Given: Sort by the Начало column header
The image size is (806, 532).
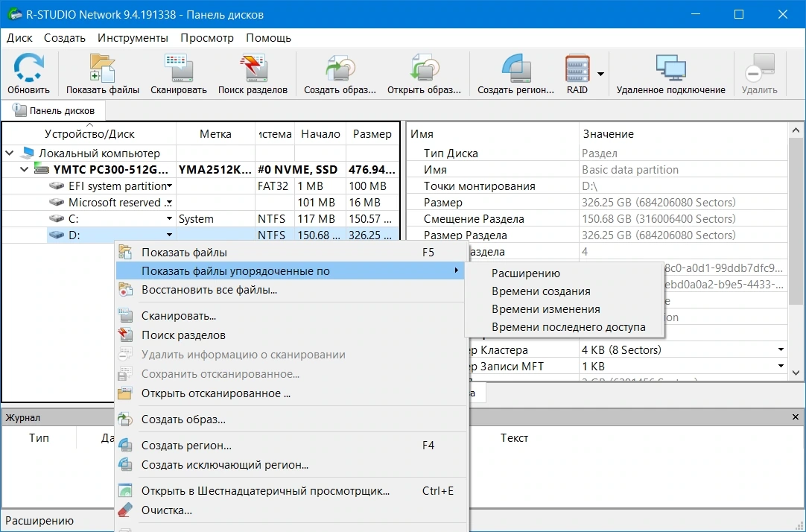Looking at the screenshot, I should [320, 134].
